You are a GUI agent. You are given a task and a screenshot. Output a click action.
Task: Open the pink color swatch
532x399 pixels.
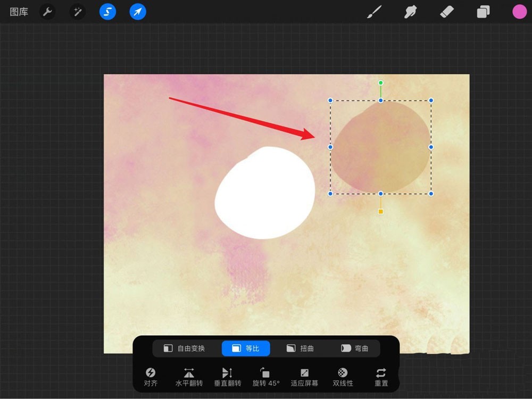pos(519,12)
